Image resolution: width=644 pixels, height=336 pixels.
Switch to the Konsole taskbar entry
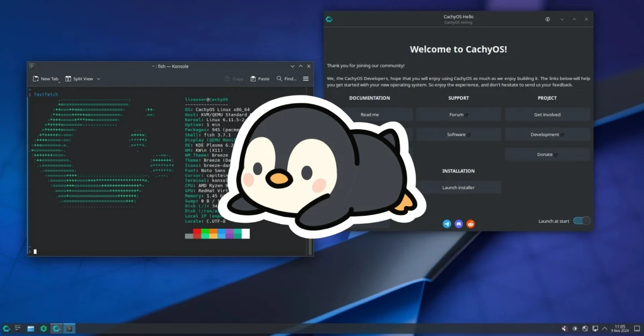click(x=70, y=328)
